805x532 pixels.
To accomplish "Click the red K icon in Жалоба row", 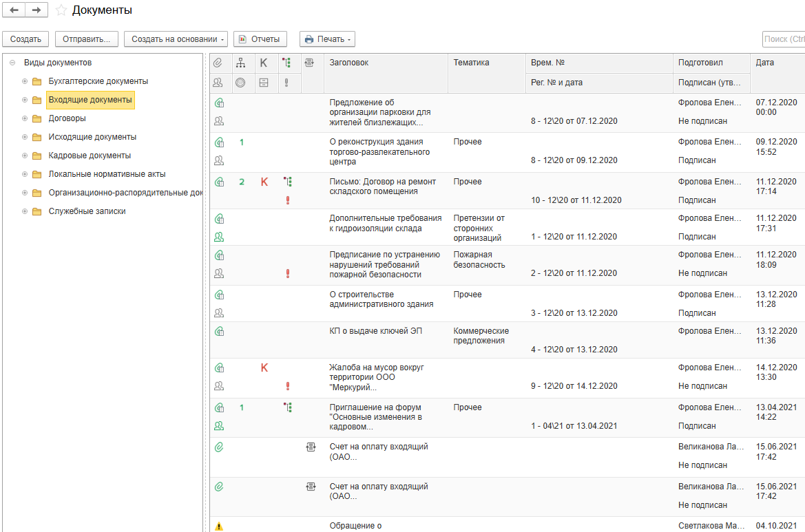I will coord(264,368).
